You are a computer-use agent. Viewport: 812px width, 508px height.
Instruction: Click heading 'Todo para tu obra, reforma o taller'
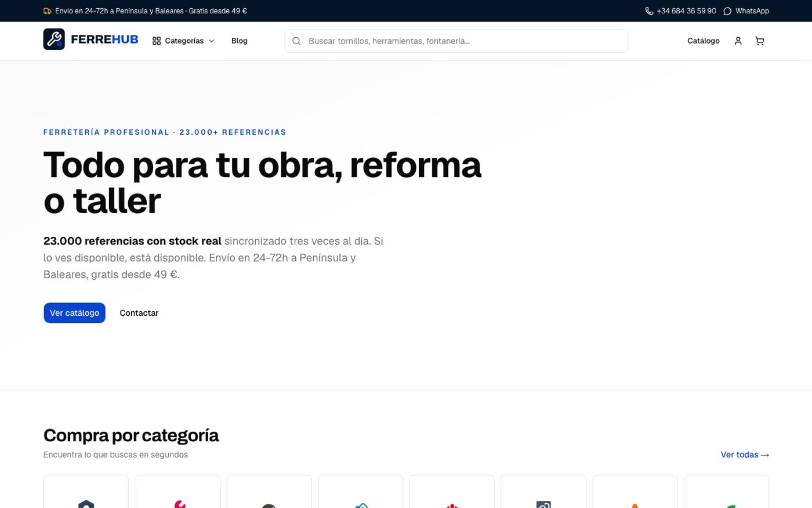(262, 183)
